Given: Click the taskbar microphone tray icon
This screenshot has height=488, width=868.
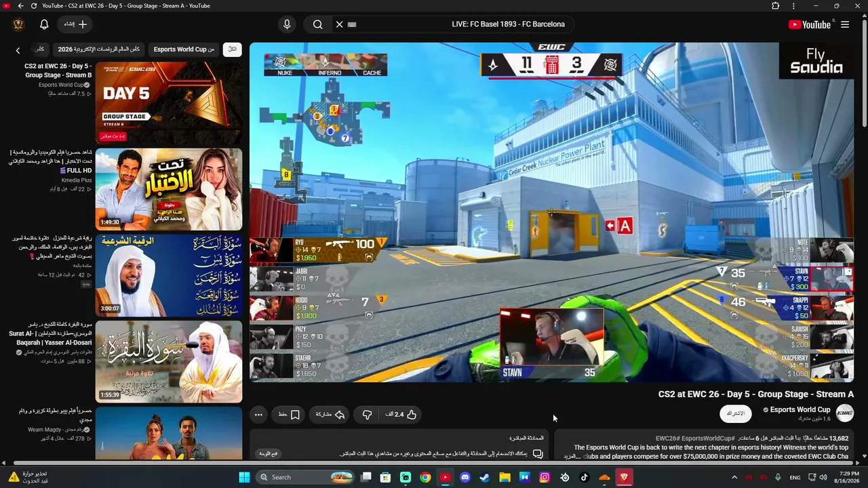Looking at the screenshot, I should (x=778, y=477).
